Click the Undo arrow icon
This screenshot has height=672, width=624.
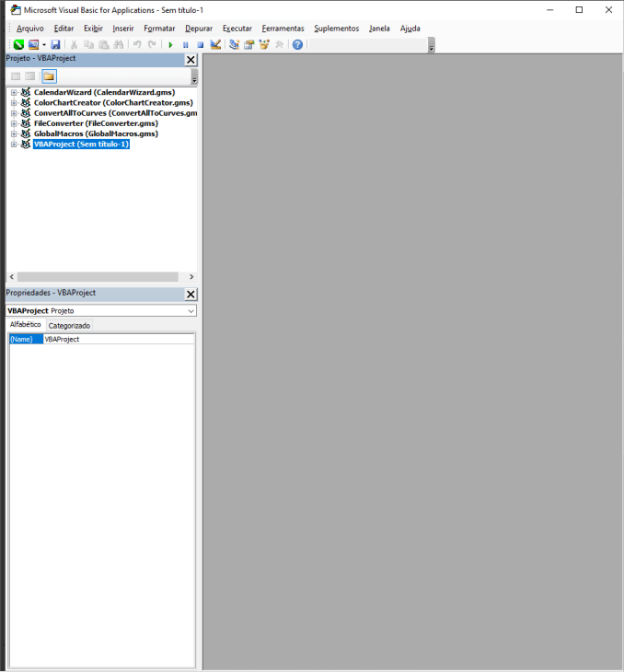tap(137, 44)
